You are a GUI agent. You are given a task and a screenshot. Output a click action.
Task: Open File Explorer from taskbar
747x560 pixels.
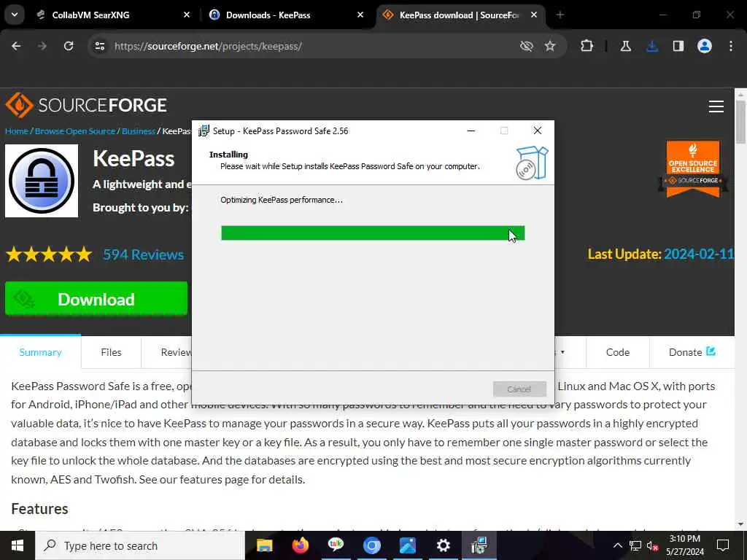point(264,545)
